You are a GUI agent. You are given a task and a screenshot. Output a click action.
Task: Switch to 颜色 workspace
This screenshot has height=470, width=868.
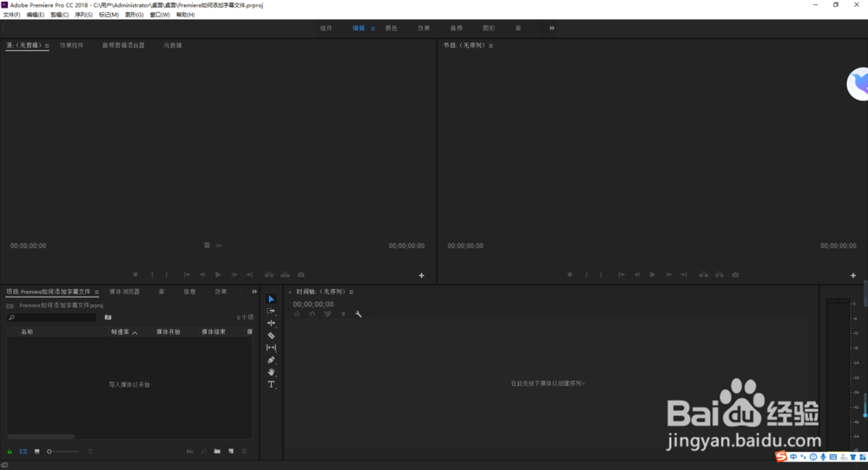[391, 29]
